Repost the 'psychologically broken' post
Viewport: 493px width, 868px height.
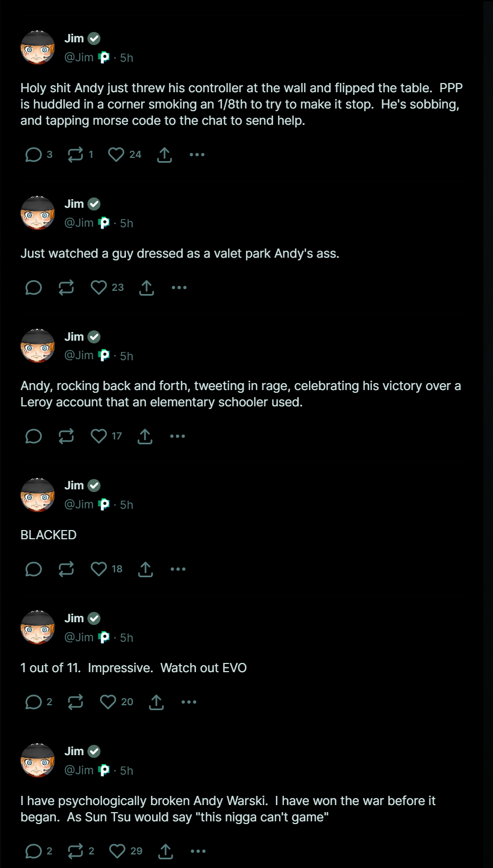(75, 851)
